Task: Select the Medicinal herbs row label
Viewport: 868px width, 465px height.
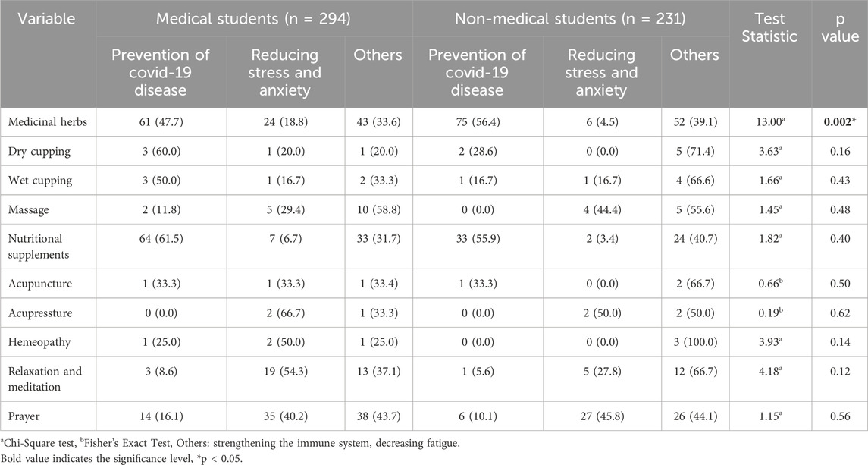Action: pyautogui.click(x=48, y=122)
